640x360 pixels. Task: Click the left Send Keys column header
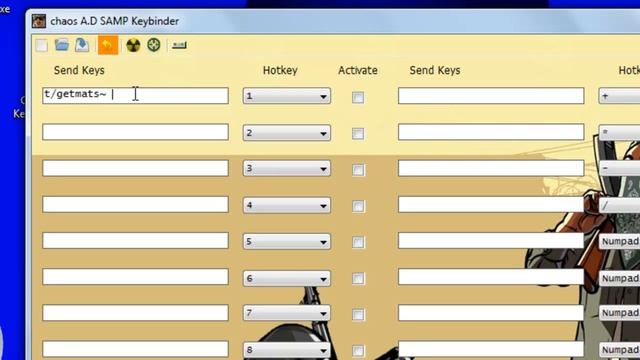click(x=79, y=70)
